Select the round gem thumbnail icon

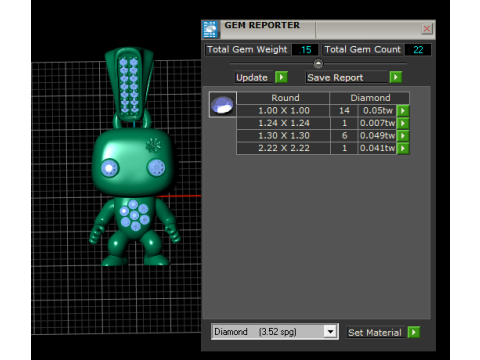click(223, 104)
